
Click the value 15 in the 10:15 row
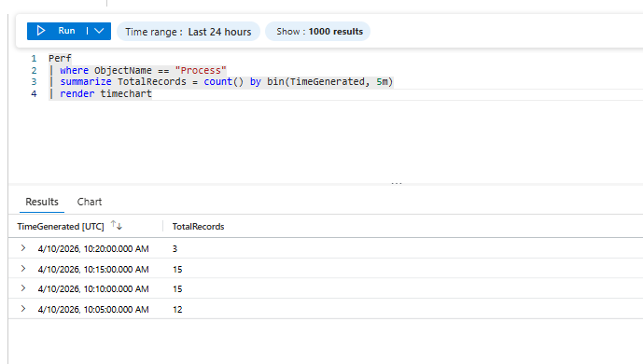pos(177,270)
